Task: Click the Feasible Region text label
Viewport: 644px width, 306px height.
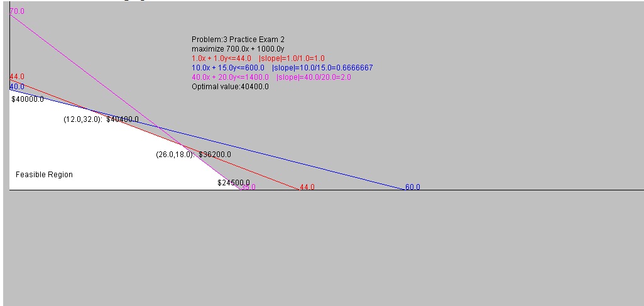Action: coord(44,175)
